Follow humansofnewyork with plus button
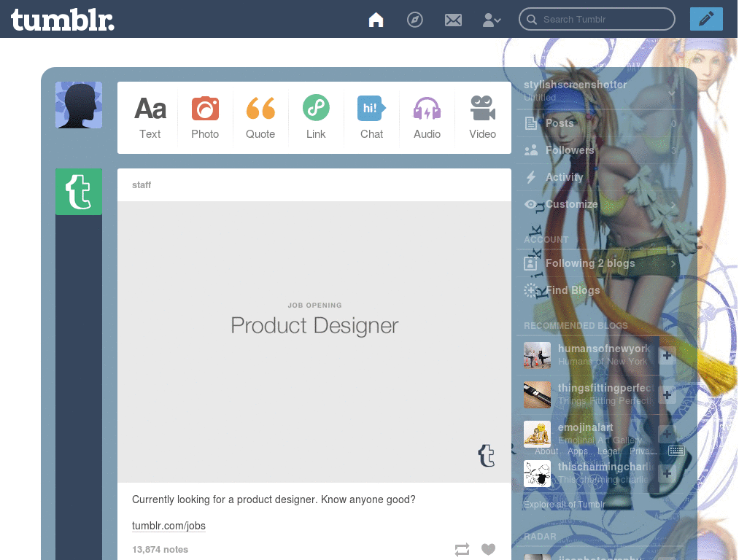This screenshot has height=560, width=747. pos(667,355)
